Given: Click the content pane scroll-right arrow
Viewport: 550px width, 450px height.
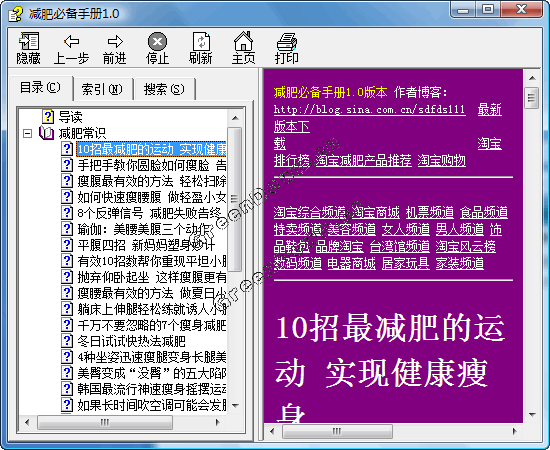Looking at the screenshot, I should tap(515, 431).
